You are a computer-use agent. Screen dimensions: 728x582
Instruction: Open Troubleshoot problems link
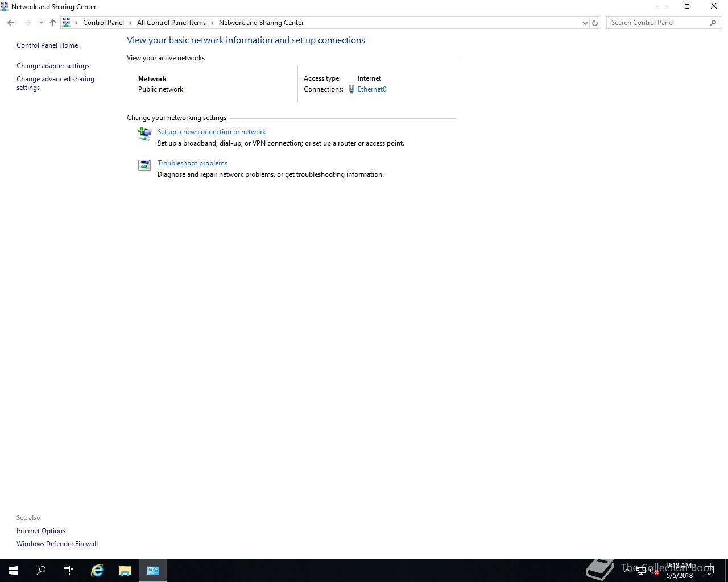pyautogui.click(x=192, y=163)
